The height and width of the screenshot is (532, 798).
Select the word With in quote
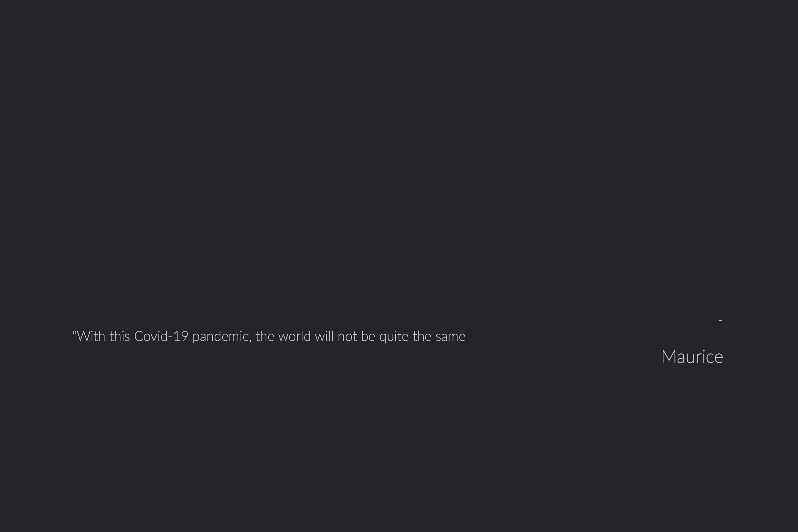[91, 336]
